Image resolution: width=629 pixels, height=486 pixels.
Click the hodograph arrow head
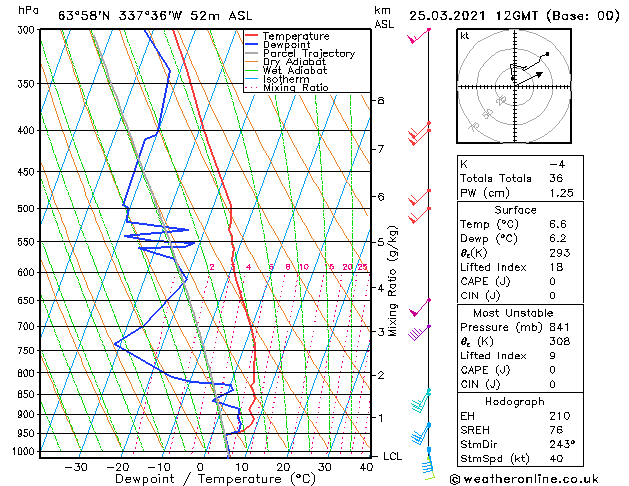pyautogui.click(x=540, y=74)
